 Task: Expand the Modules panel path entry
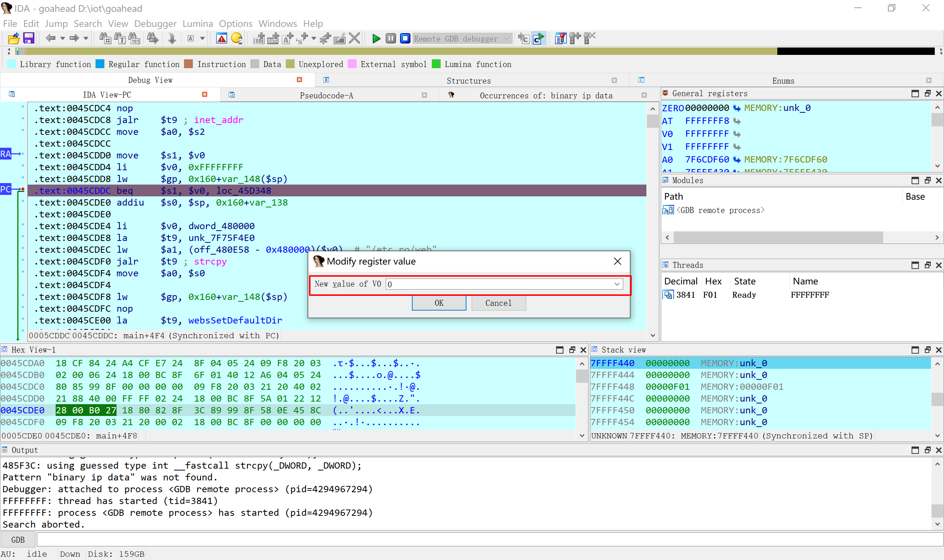669,210
